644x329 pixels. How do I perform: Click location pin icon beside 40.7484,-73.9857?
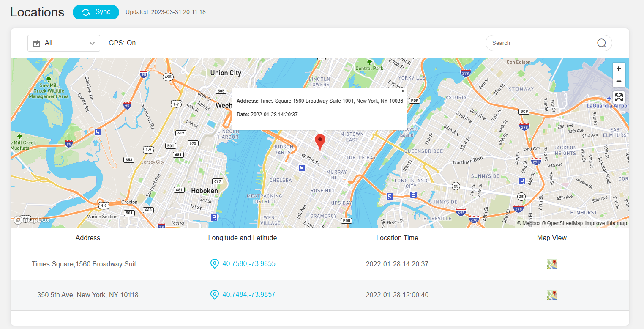click(x=215, y=295)
